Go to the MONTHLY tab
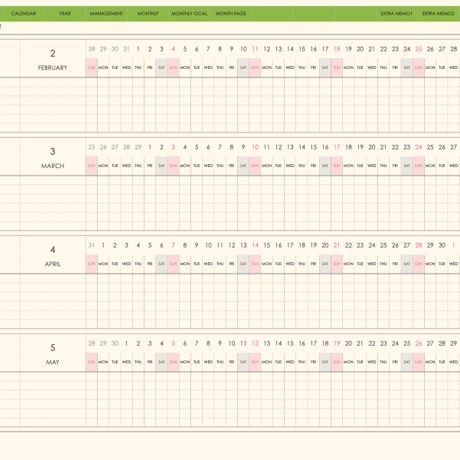The image size is (460, 460). pos(148,14)
